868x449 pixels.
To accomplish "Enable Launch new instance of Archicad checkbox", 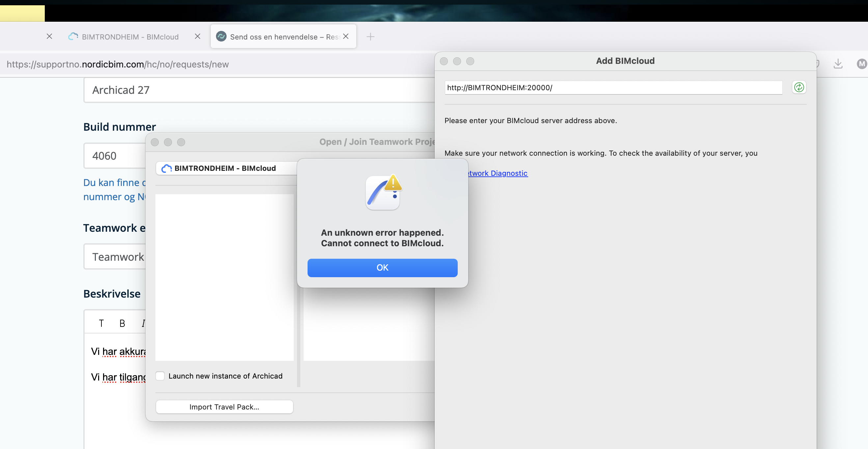I will tap(160, 376).
